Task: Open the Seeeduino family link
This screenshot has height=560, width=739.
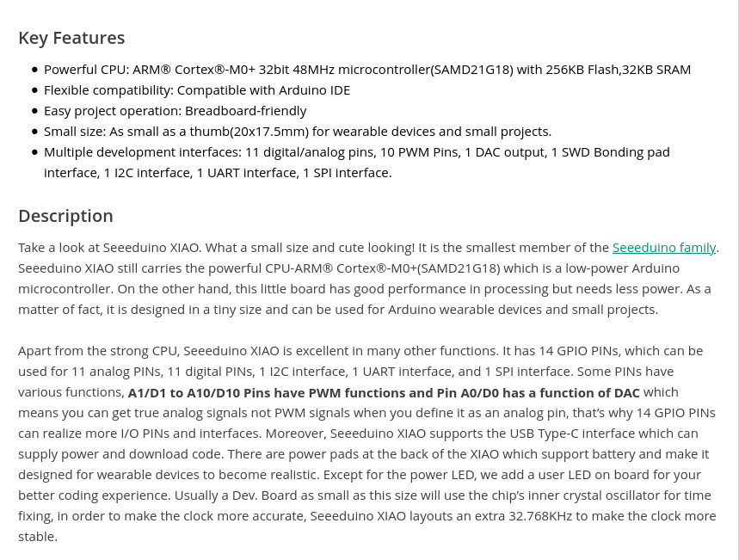Action: [663, 248]
